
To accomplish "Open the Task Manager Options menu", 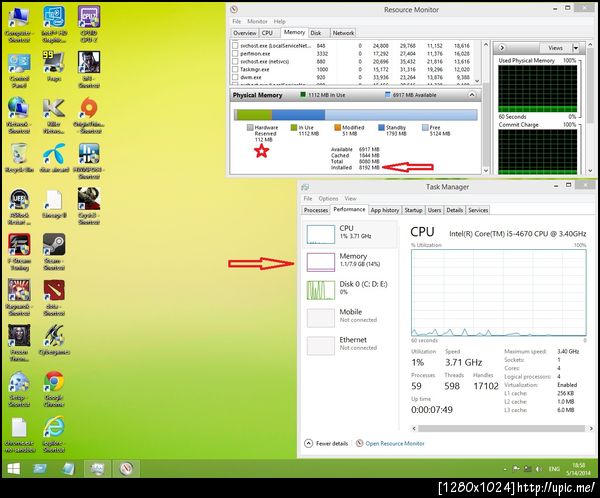I will point(328,198).
